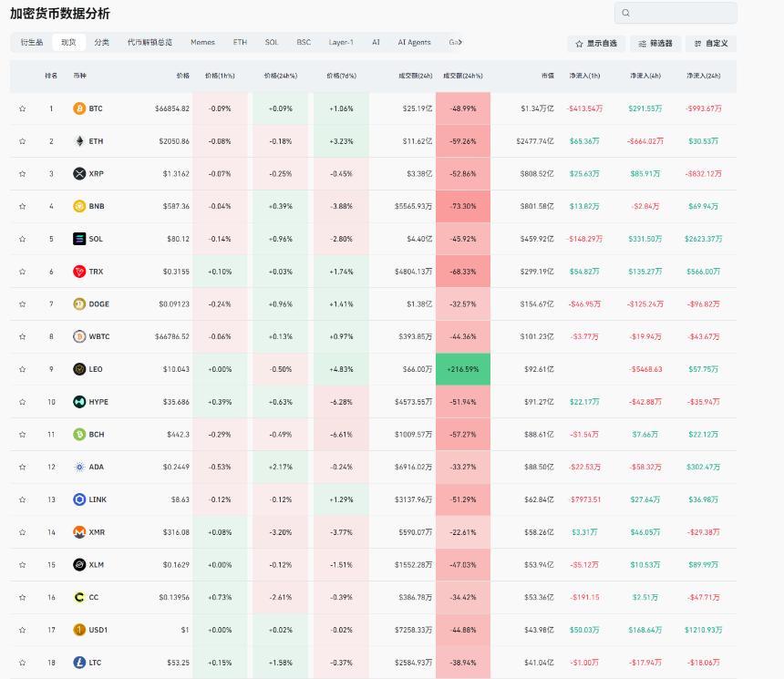
Task: Open the Memes tab
Action: point(202,42)
